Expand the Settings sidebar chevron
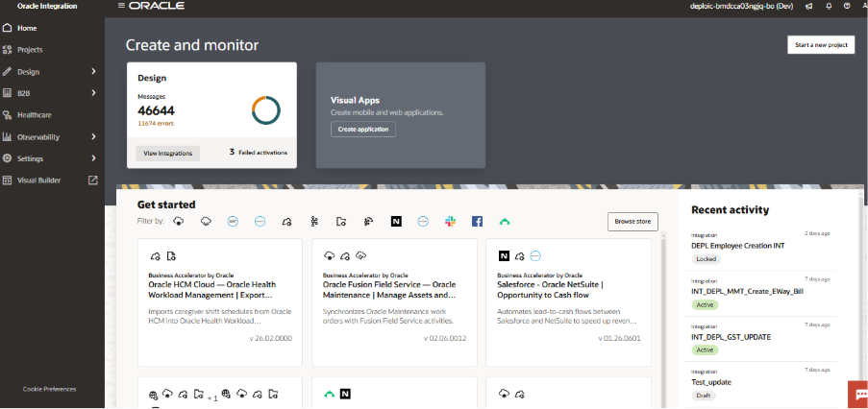The height and width of the screenshot is (409, 868). (x=93, y=158)
